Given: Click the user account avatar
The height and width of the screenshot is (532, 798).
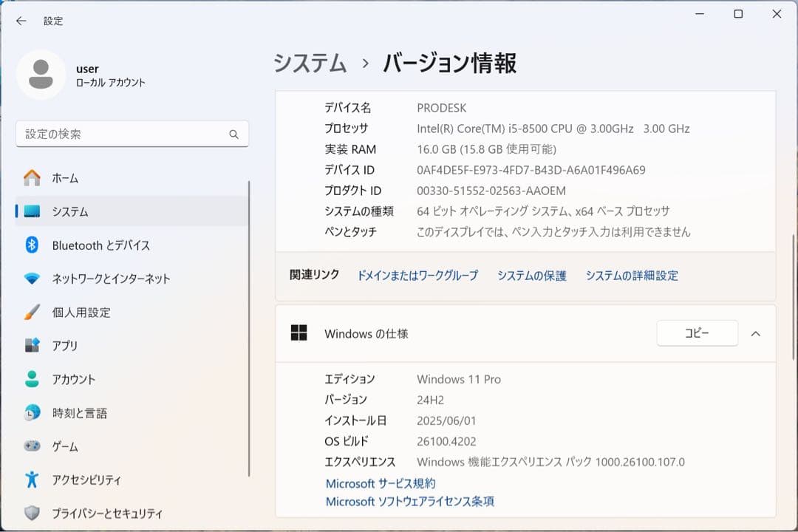Looking at the screenshot, I should 41,75.
